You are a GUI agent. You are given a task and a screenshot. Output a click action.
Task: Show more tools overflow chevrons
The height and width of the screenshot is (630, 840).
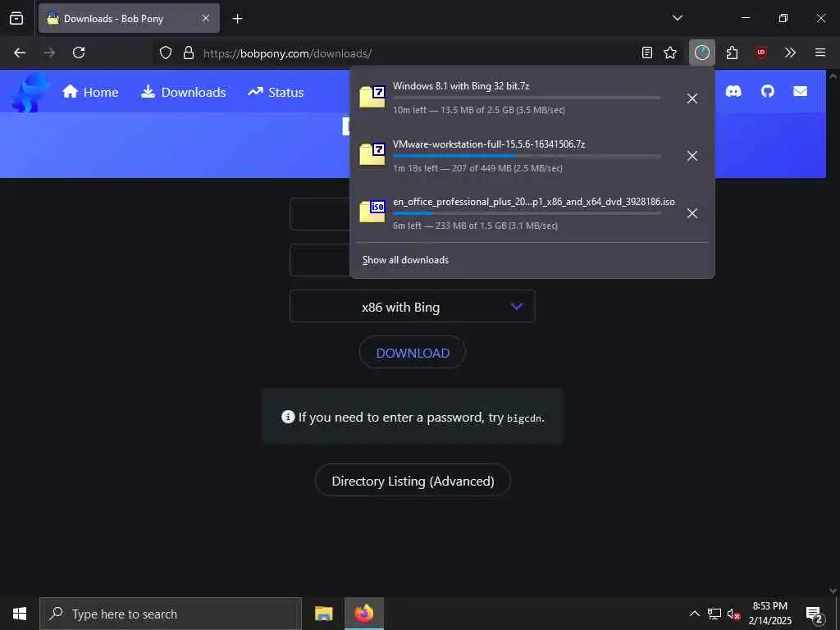tap(790, 52)
